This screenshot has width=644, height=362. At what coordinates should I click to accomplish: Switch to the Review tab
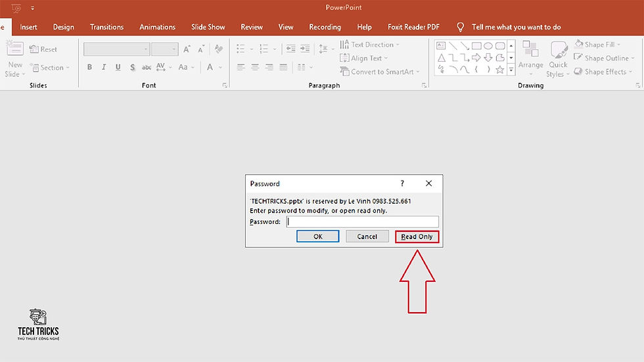[x=252, y=27]
